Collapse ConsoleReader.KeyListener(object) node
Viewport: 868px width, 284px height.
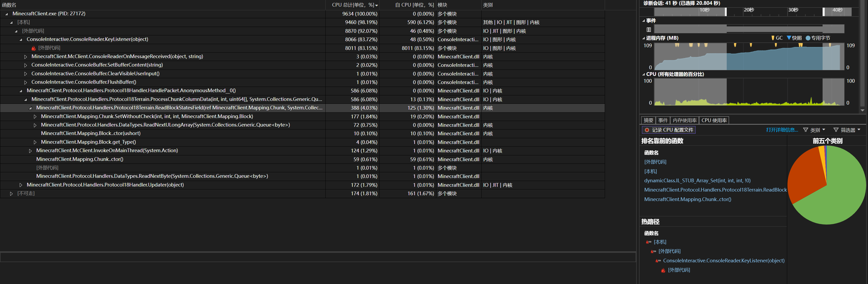[x=21, y=39]
